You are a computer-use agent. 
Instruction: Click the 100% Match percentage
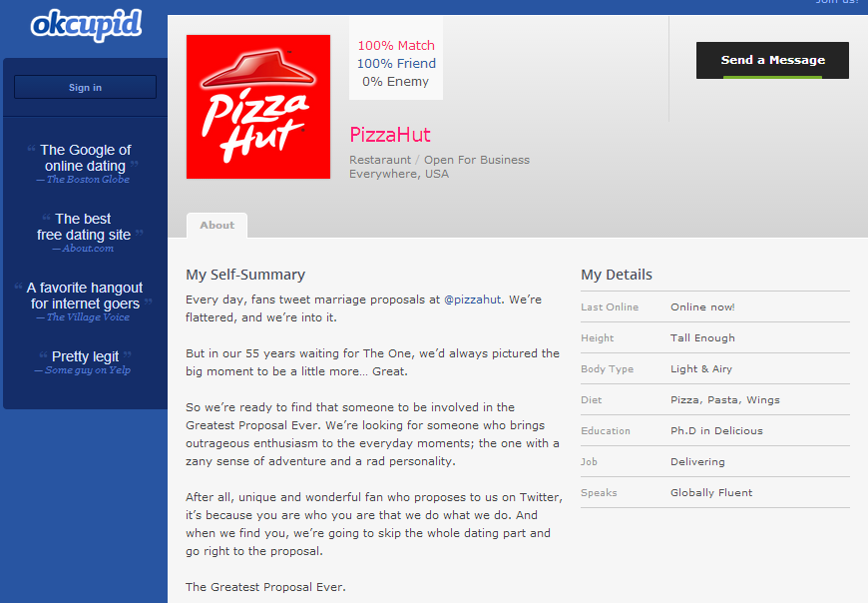396,45
